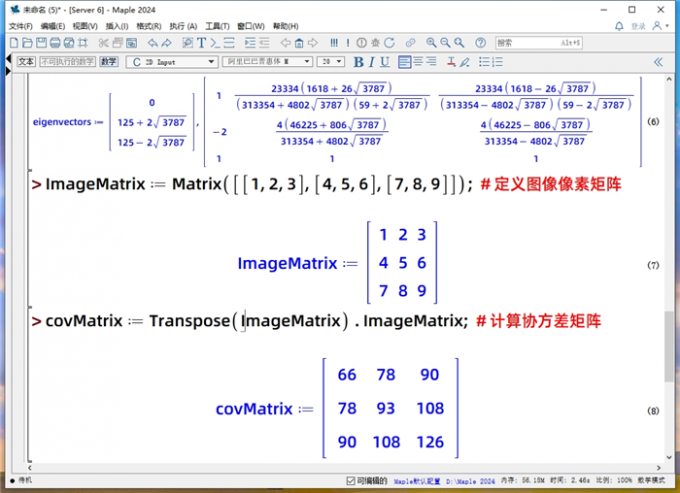
Task: Open the 工具(T) menu
Action: pyautogui.click(x=217, y=26)
